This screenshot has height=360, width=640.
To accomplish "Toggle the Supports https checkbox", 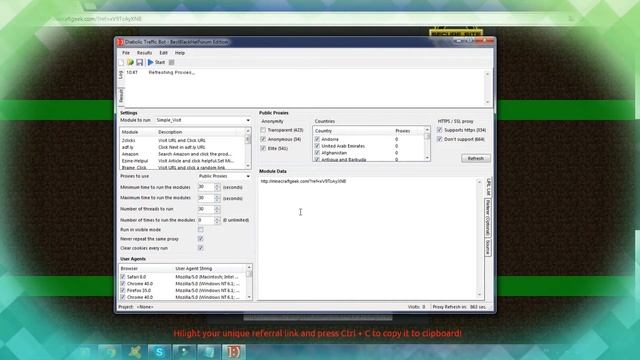I will (440, 130).
